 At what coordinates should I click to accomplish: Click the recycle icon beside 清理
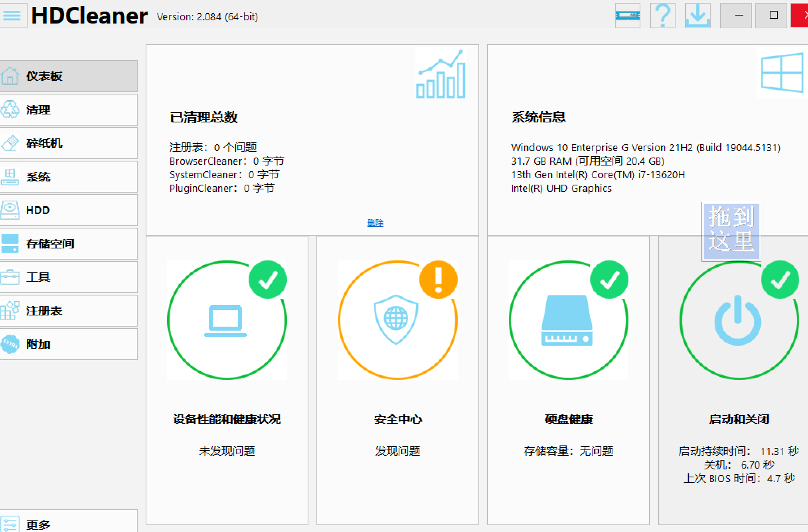pos(10,109)
